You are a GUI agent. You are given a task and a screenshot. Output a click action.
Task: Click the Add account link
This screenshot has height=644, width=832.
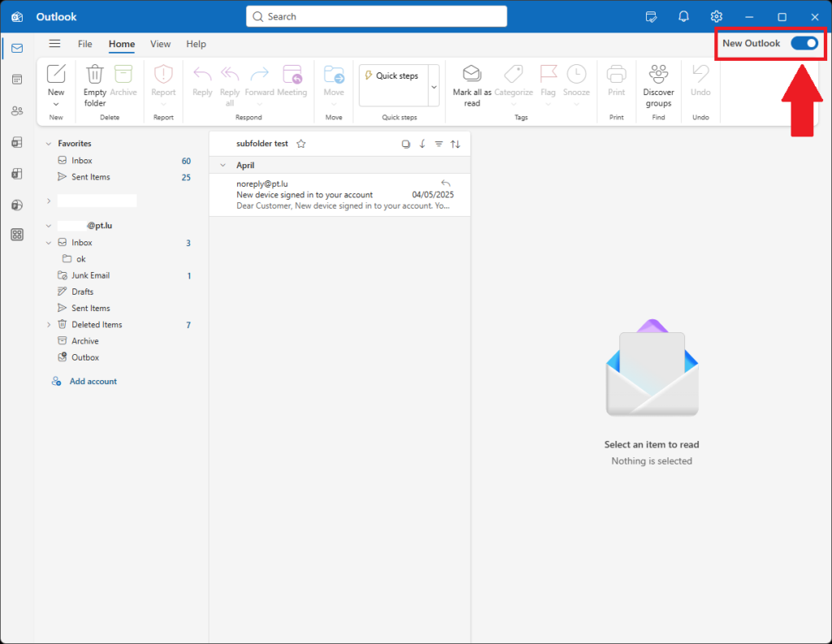pyautogui.click(x=92, y=381)
